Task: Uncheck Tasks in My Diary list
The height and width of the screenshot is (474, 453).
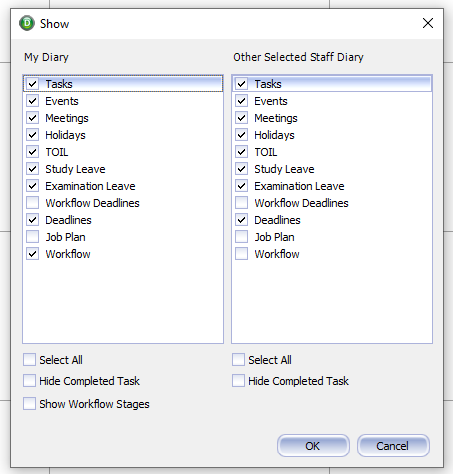Action: point(33,84)
